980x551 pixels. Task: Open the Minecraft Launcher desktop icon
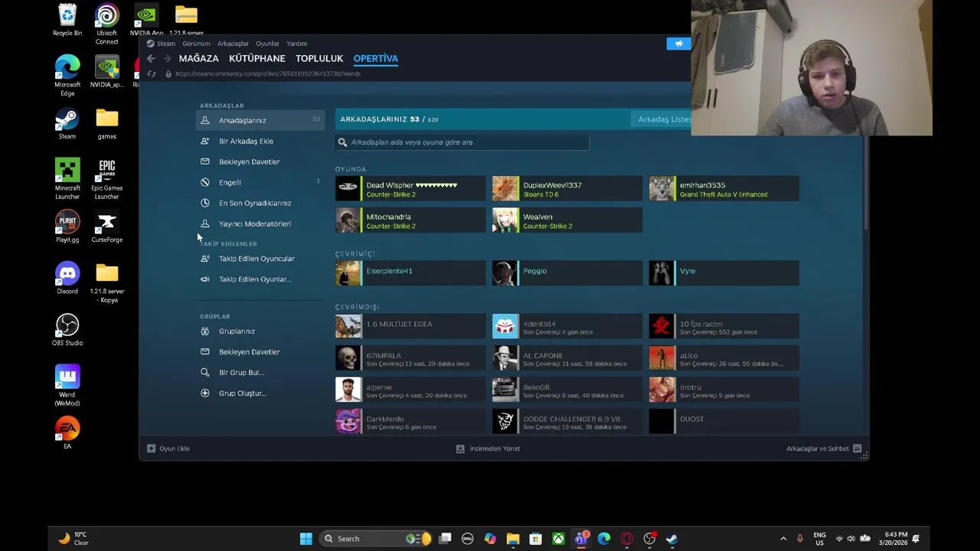point(67,179)
